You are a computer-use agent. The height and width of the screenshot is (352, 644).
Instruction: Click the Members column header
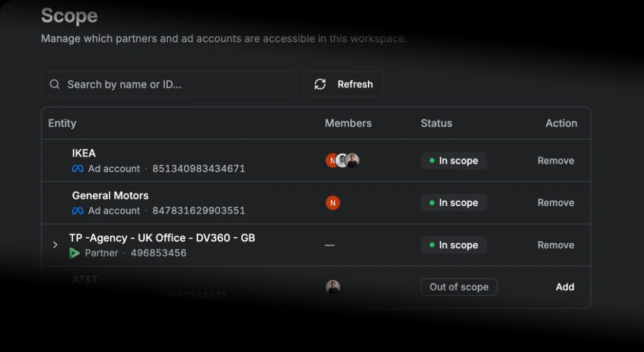(348, 123)
